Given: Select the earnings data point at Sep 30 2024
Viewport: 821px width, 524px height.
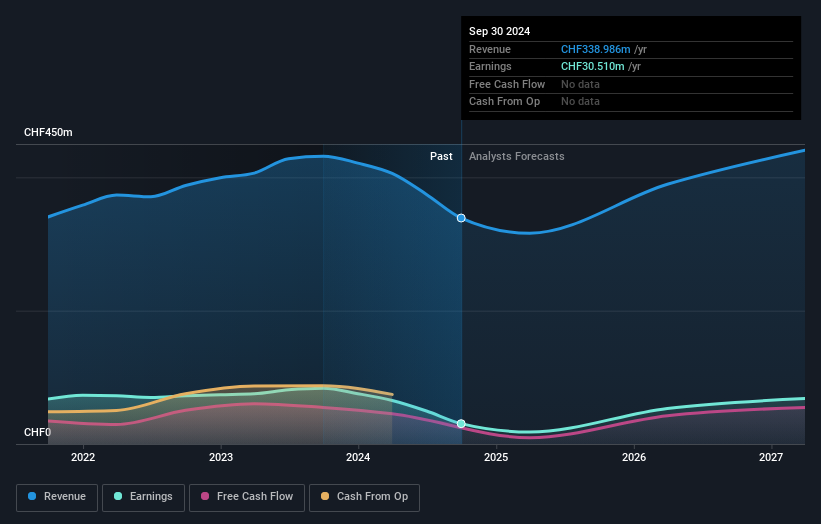Looking at the screenshot, I should 461,423.
